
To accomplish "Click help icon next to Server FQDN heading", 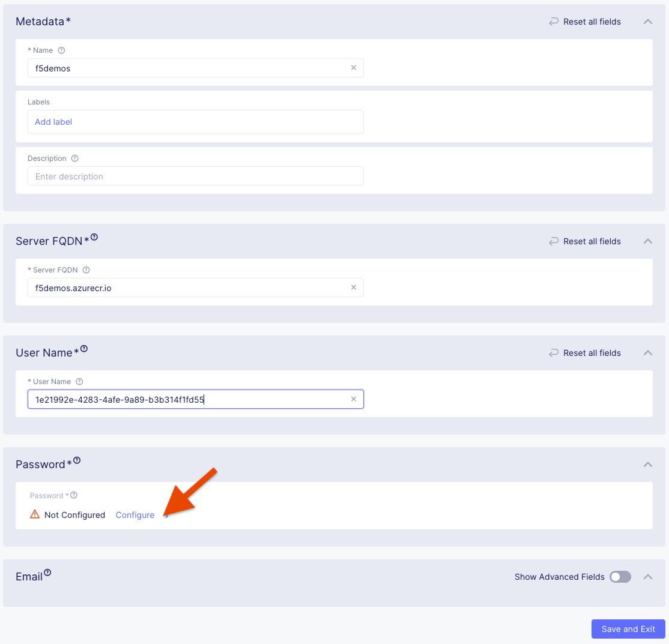I will click(x=94, y=238).
